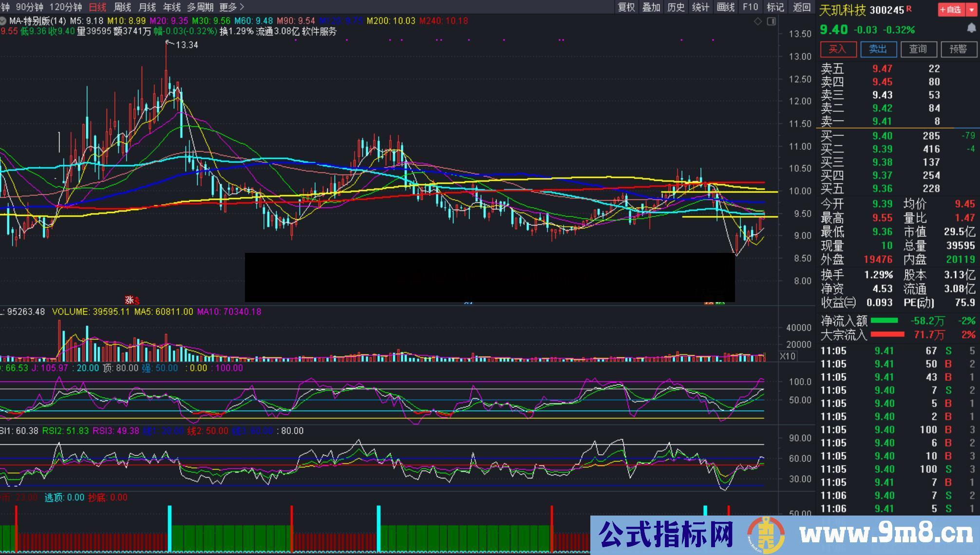Viewport: 980px width, 555px height.
Task: Click the 净流入额 green bar
Action: [x=884, y=321]
